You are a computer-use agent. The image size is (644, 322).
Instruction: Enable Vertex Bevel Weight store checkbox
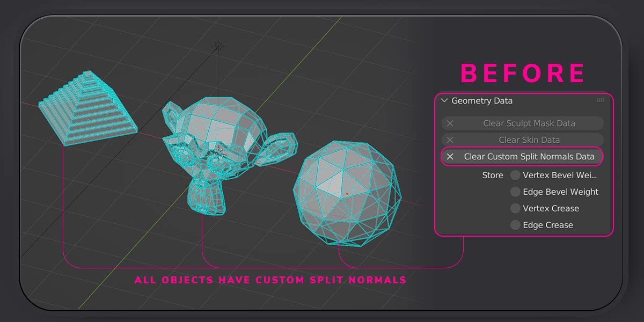(x=515, y=175)
